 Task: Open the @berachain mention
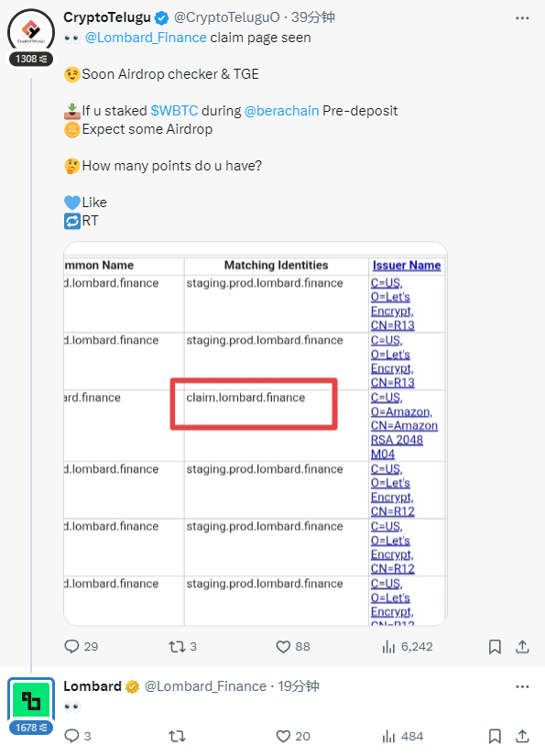pyautogui.click(x=282, y=111)
